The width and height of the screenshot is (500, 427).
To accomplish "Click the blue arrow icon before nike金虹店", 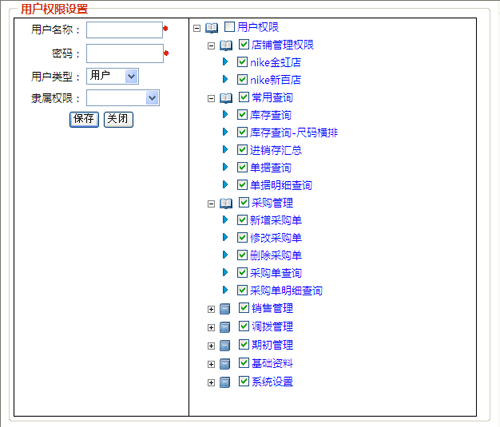I will pos(225,62).
